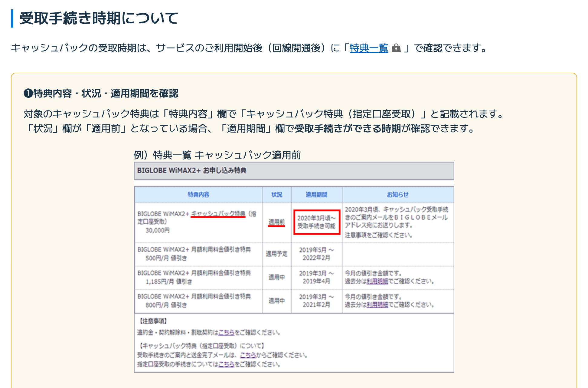Screen dimensions: 588x388
Task: Click the underlined キャッシュバック特典 text in the table
Action: tap(218, 214)
